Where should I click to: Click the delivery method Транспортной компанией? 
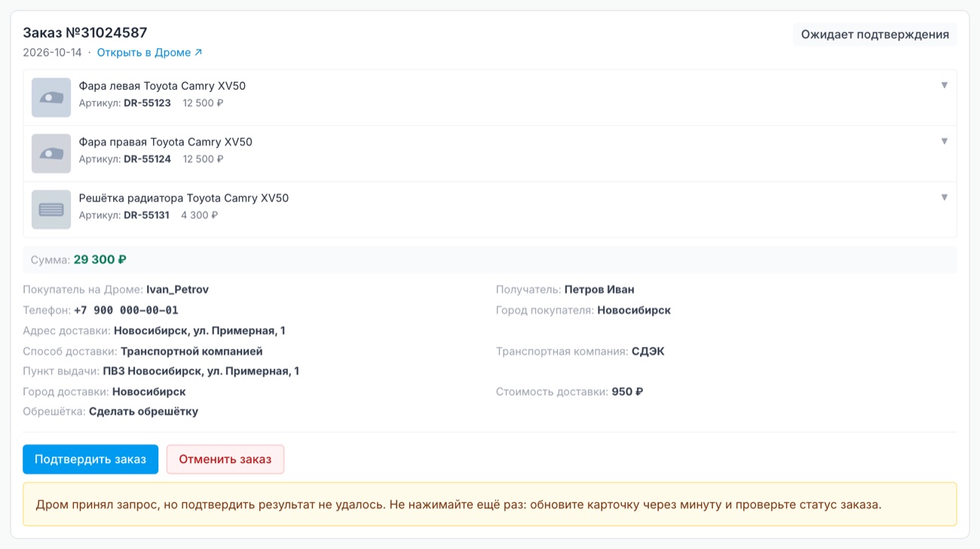point(191,351)
